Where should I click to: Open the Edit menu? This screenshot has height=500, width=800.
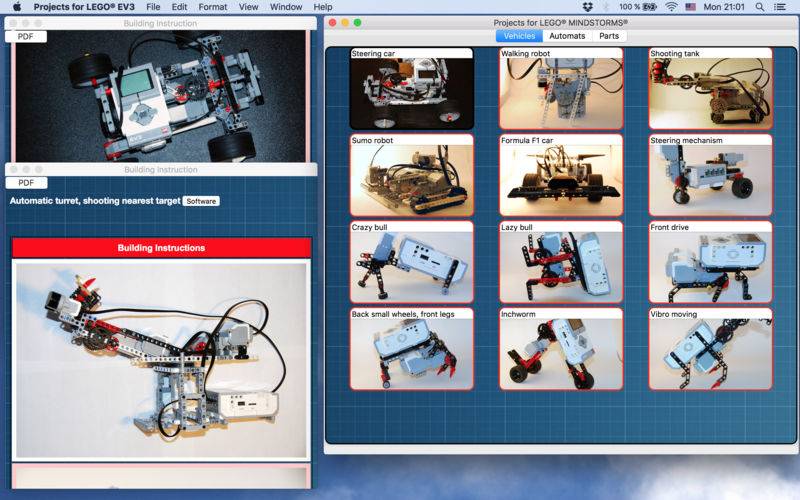179,7
